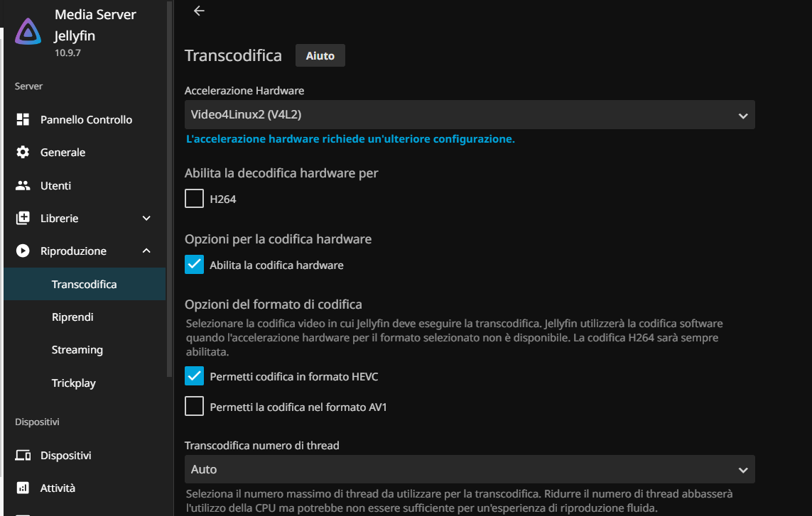
Task: Click the Aiuto help button
Action: click(x=320, y=55)
